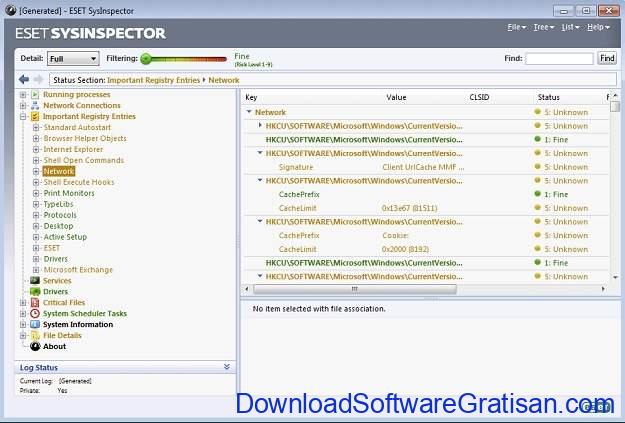Select Shell Open Commands in tree
Viewport: 625px width, 423px height.
click(84, 160)
